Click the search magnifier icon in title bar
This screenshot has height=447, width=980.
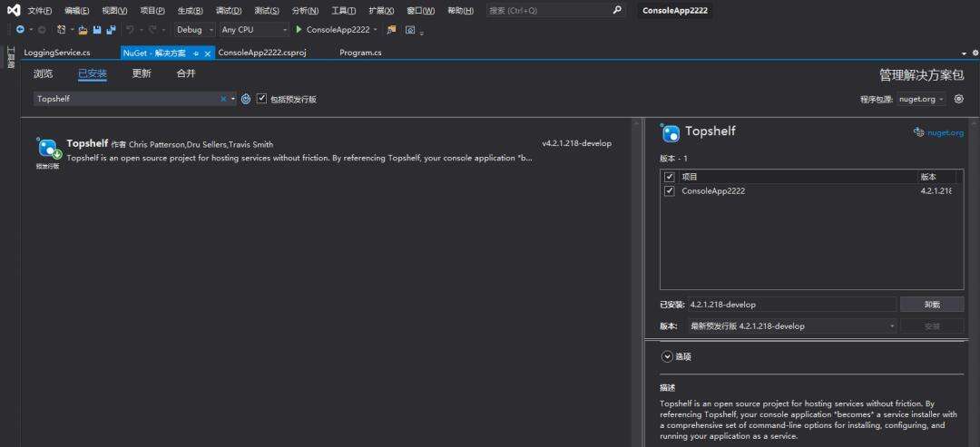pos(617,10)
